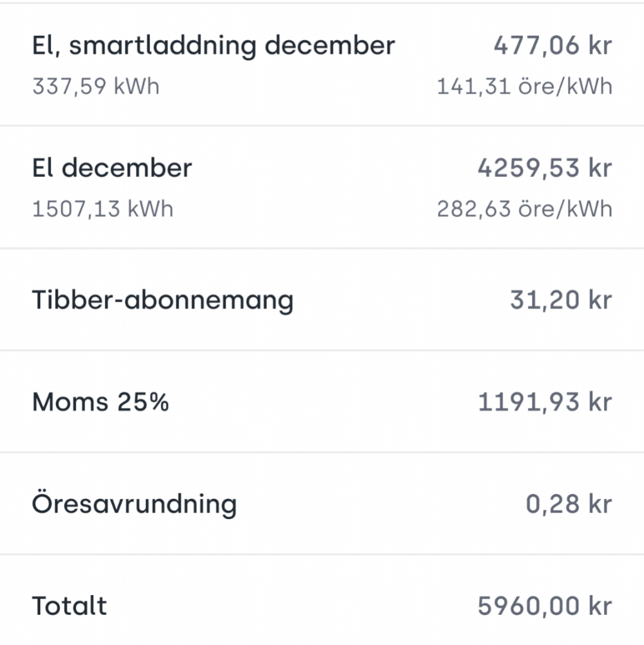The image size is (644, 645).
Task: Click the 'kWh' unit after 1507,13
Action: click(x=150, y=208)
